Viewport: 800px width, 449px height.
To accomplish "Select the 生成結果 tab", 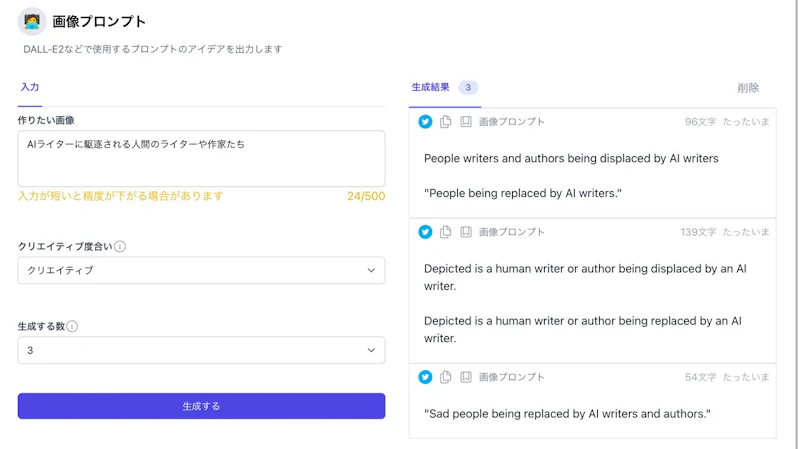I will (431, 88).
